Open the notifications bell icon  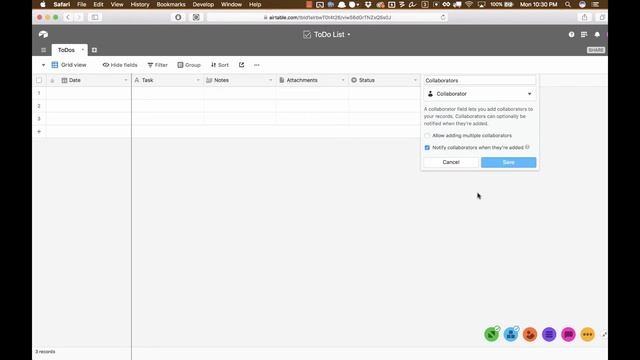pyautogui.click(x=597, y=35)
